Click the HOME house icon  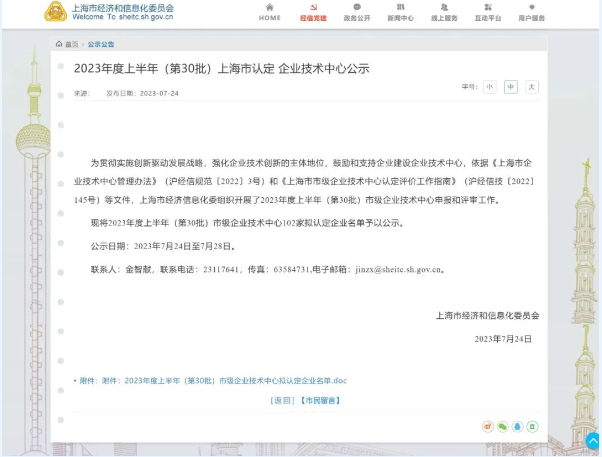tap(270, 7)
